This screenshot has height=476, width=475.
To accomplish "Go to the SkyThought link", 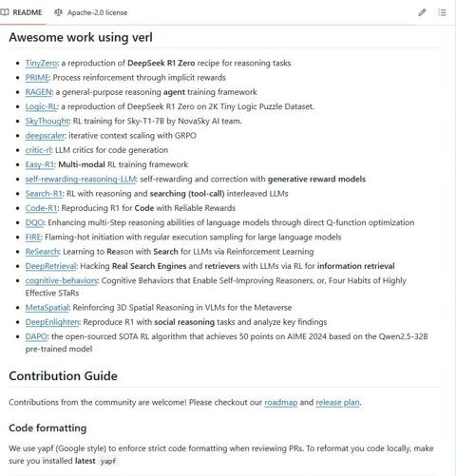I will (47, 122).
